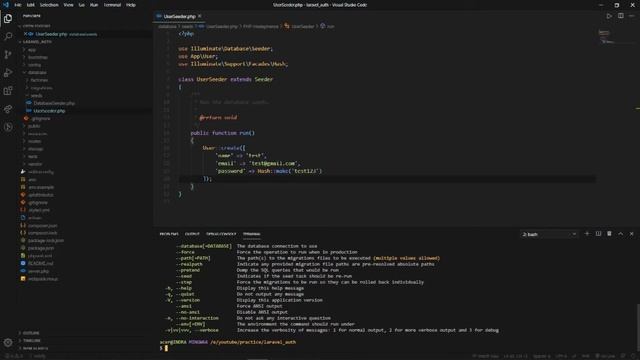
Task: Expand the Outline section
Action: pos(31,333)
